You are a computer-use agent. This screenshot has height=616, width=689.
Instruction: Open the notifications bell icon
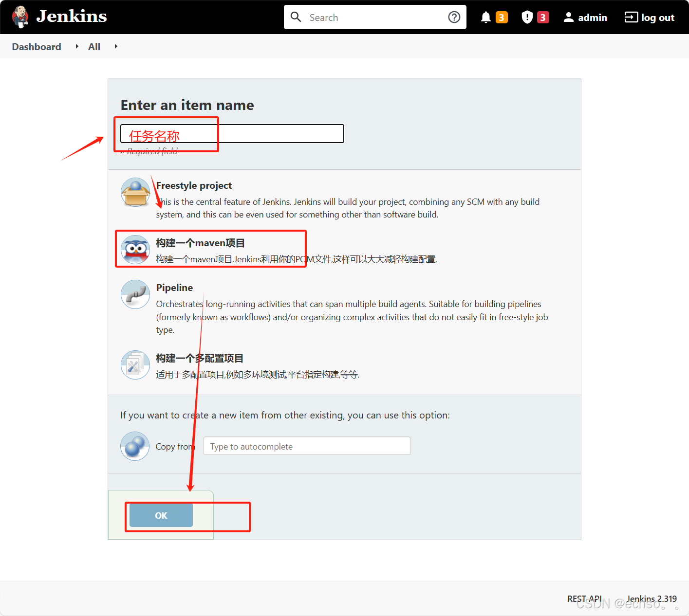(485, 18)
